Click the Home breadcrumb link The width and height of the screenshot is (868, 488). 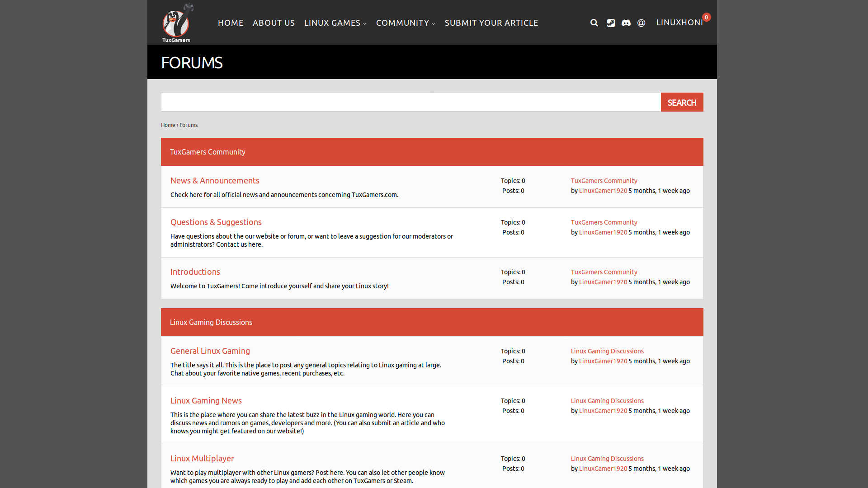point(168,125)
